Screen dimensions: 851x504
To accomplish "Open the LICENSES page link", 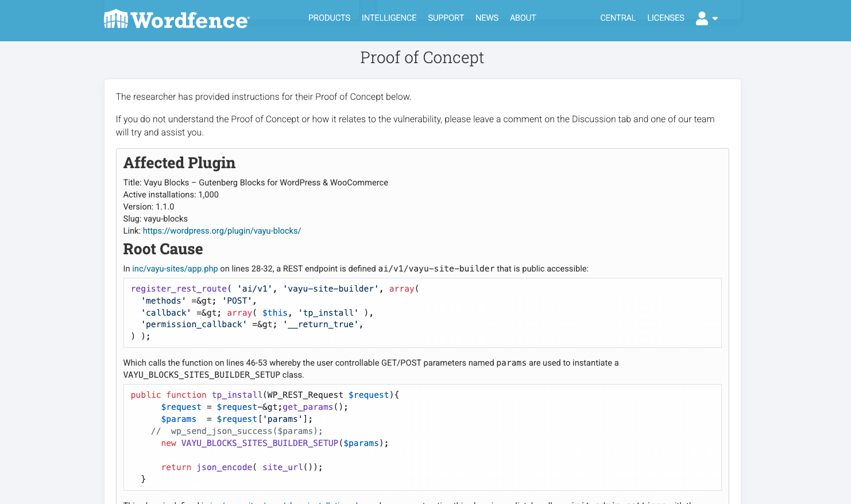I will click(x=666, y=18).
